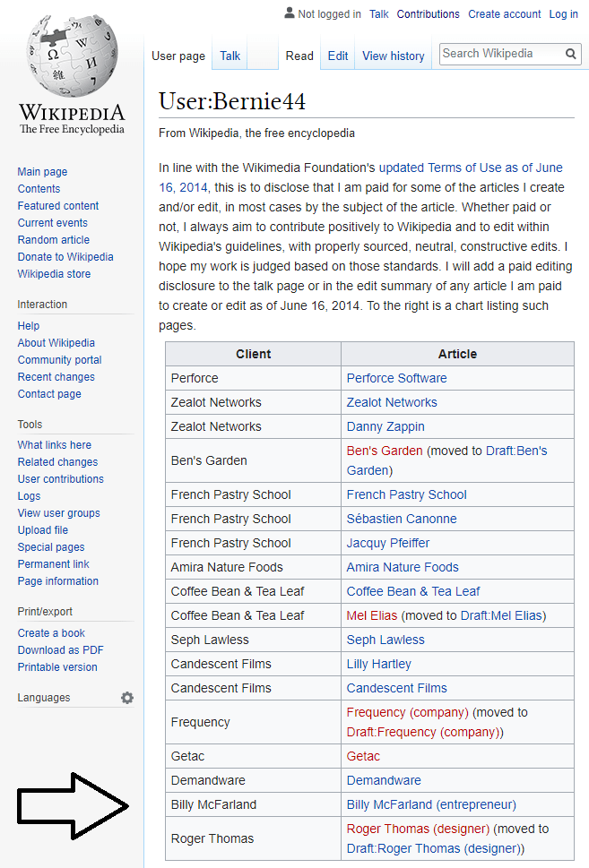Open Contributions in the top bar
The width and height of the screenshot is (589, 868).
tap(428, 14)
